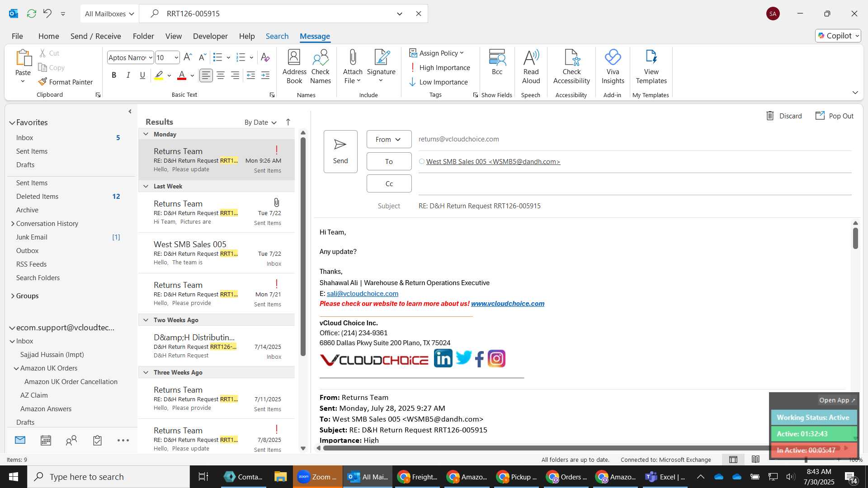Open View Templates
Viewport: 868px width, 488px height.
pyautogui.click(x=651, y=66)
